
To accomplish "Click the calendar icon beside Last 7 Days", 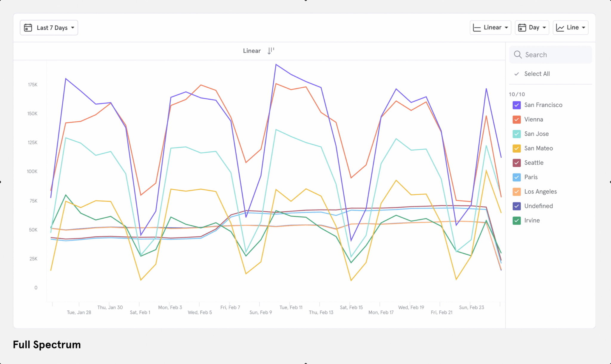I will [28, 28].
